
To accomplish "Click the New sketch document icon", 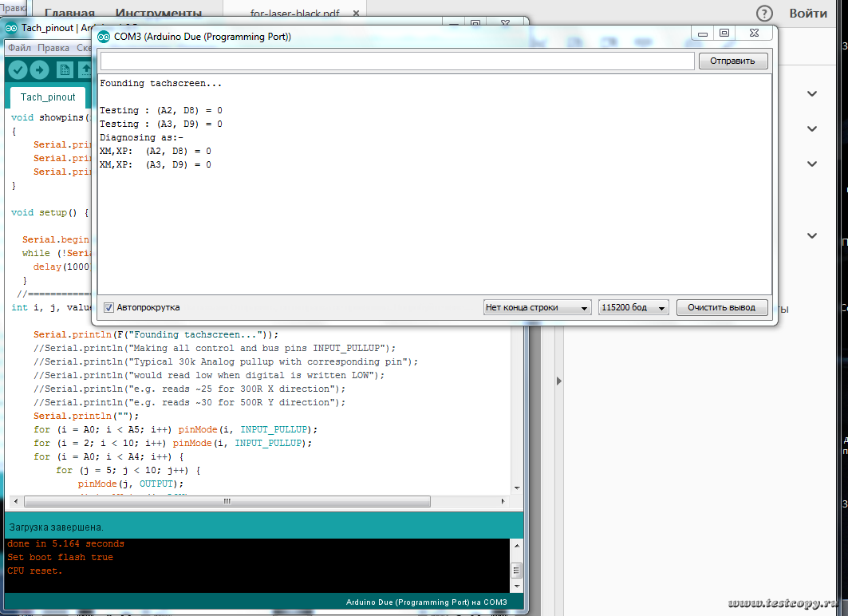I will 64,70.
